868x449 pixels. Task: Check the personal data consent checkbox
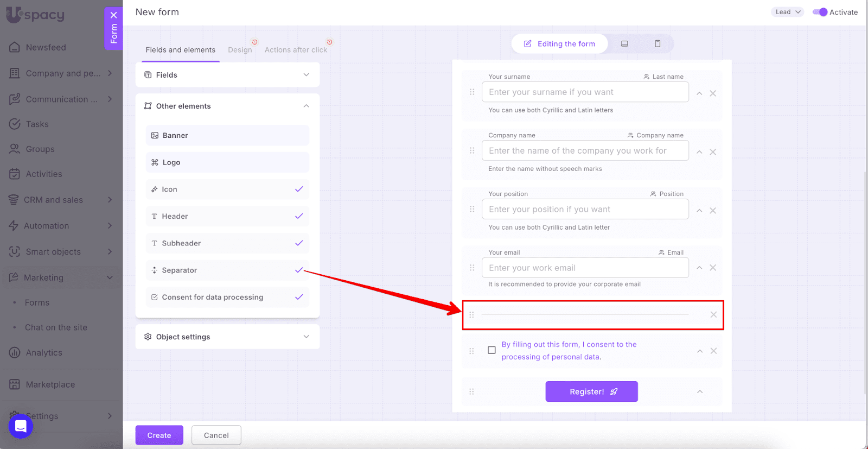click(492, 350)
